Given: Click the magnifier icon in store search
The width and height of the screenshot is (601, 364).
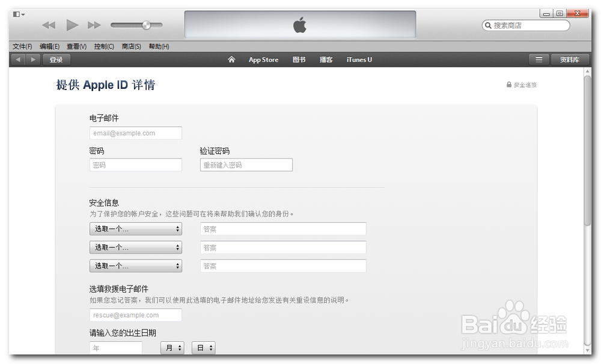Looking at the screenshot, I should pyautogui.click(x=488, y=25).
